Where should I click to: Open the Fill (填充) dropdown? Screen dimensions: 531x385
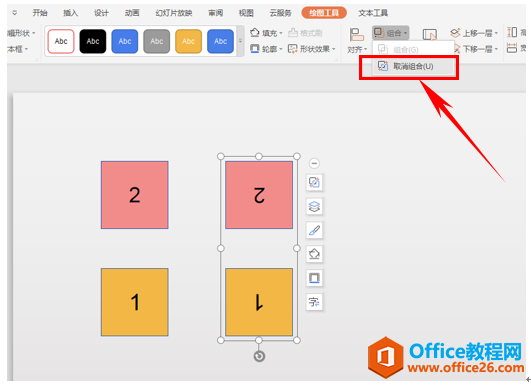click(266, 33)
